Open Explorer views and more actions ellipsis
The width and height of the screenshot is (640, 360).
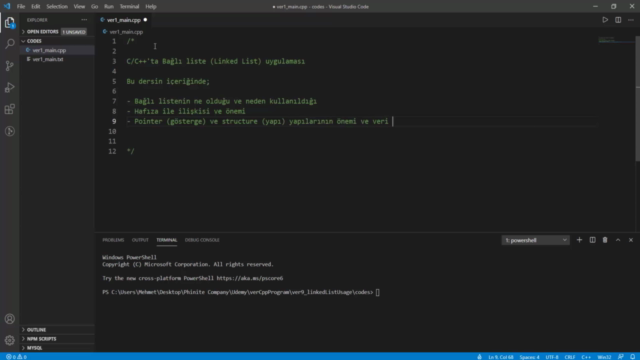(84, 20)
